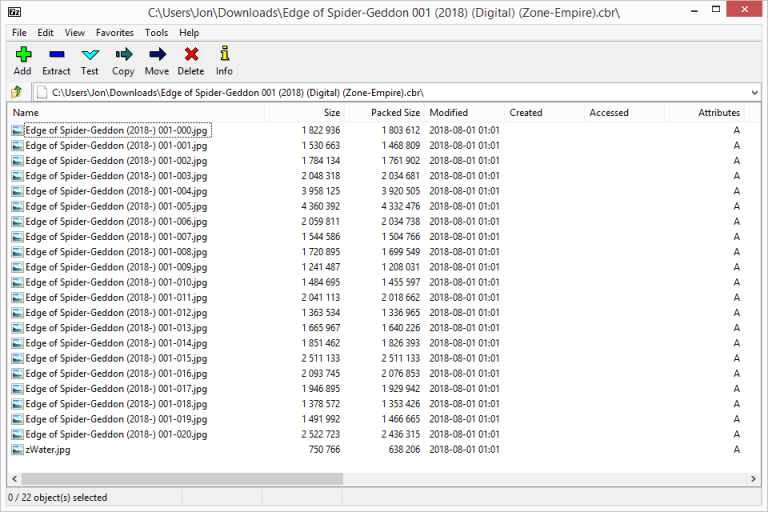
Task: Select Edge of Spider-Geddon 001-014.jpg
Action: coord(116,343)
